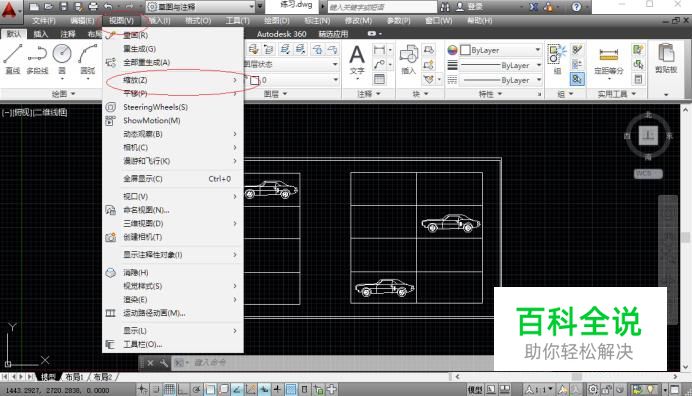Click the Open file icon in quick access toolbar
This screenshot has width=692, height=396.
tap(49, 7)
